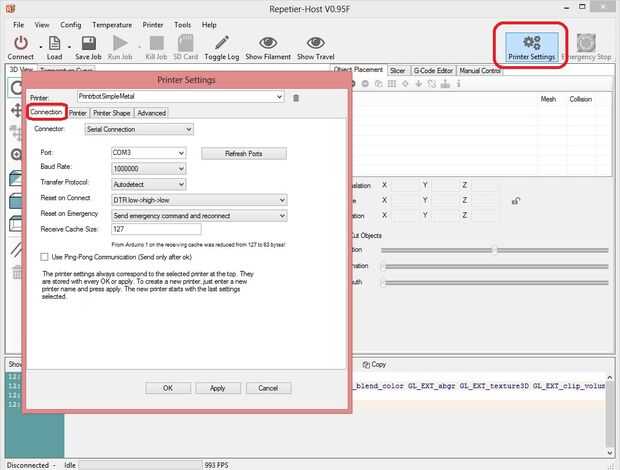Image resolution: width=620 pixels, height=470 pixels.
Task: Open the Help menu
Action: coord(209,25)
